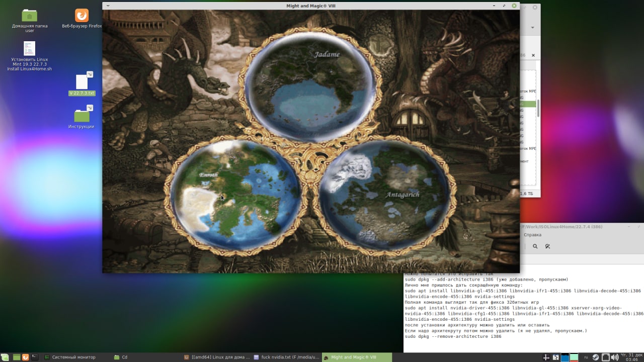Click the plus-shaped tray icon
Image resolution: width=644 pixels, height=362 pixels.
coord(546,357)
